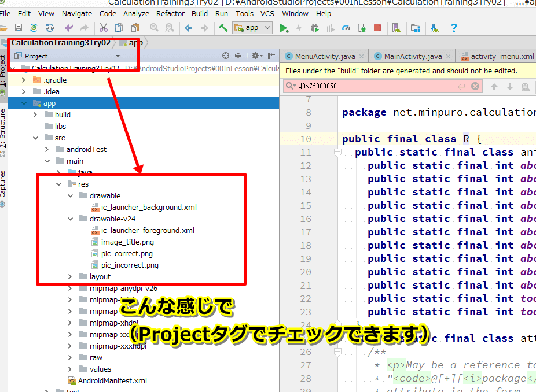
Task: Expand the androidTest folder
Action: pyautogui.click(x=47, y=150)
